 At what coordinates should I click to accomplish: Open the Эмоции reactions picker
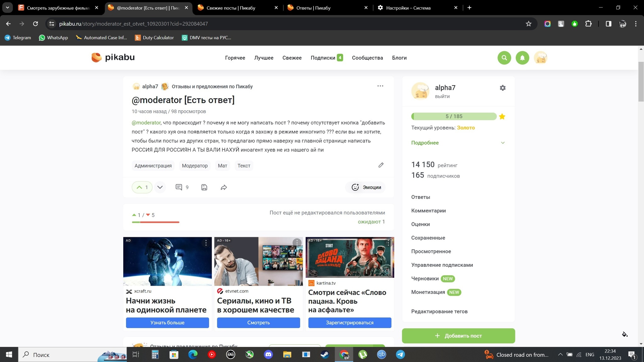pyautogui.click(x=366, y=187)
